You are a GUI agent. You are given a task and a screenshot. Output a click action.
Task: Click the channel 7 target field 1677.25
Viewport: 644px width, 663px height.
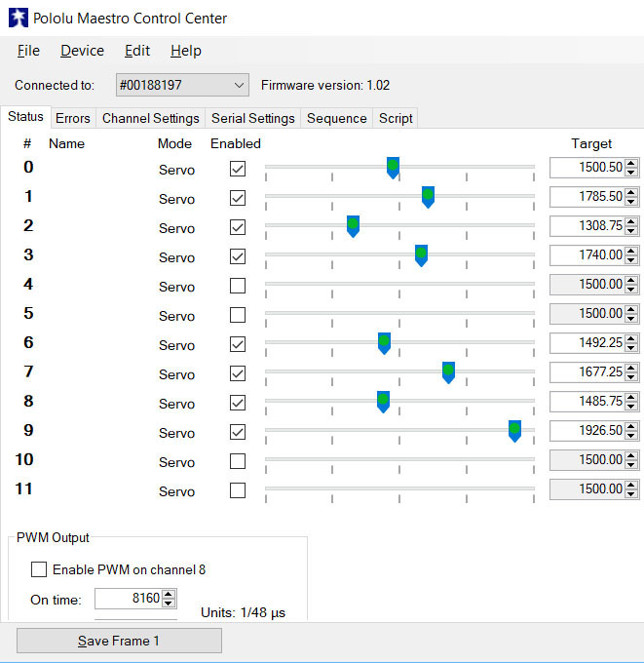[x=587, y=372]
